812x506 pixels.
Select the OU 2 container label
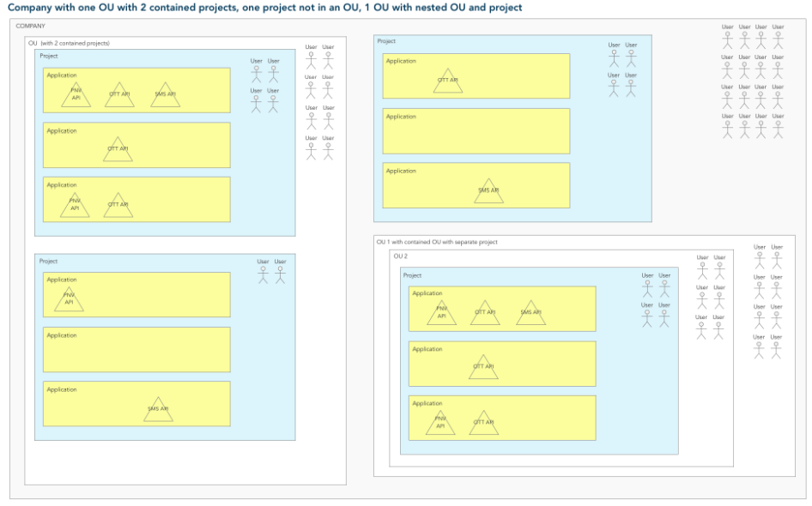tap(401, 256)
